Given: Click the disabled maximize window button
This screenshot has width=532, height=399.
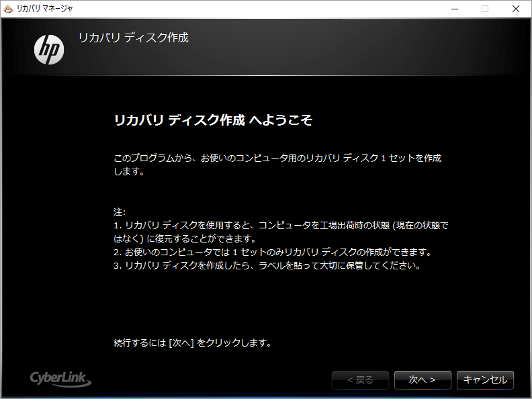Looking at the screenshot, I should 484,9.
